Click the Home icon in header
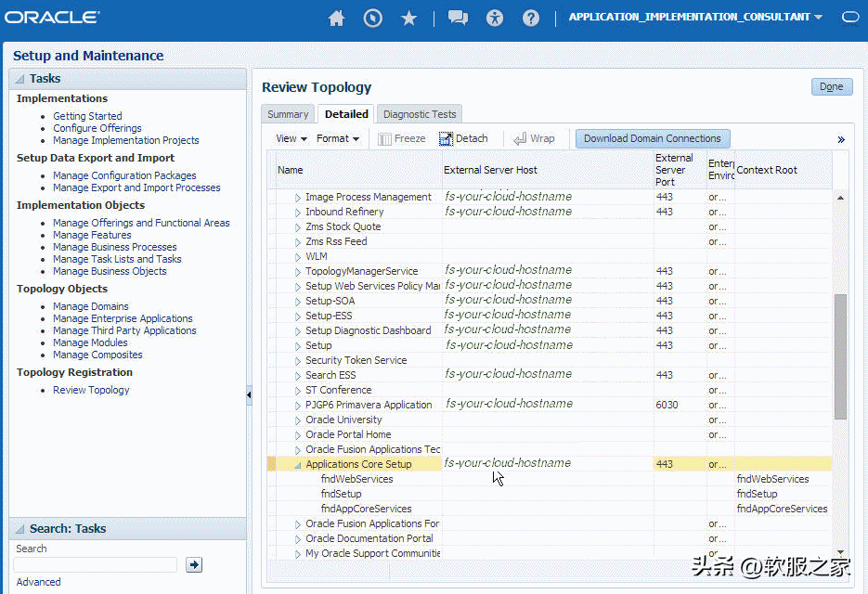Image resolution: width=868 pixels, height=594 pixels. pyautogui.click(x=336, y=19)
